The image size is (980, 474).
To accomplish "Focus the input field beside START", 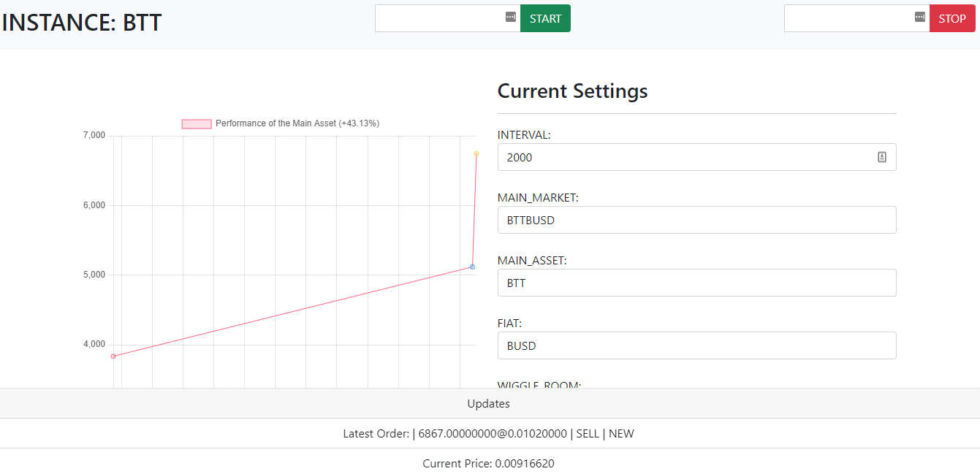I will (x=447, y=18).
